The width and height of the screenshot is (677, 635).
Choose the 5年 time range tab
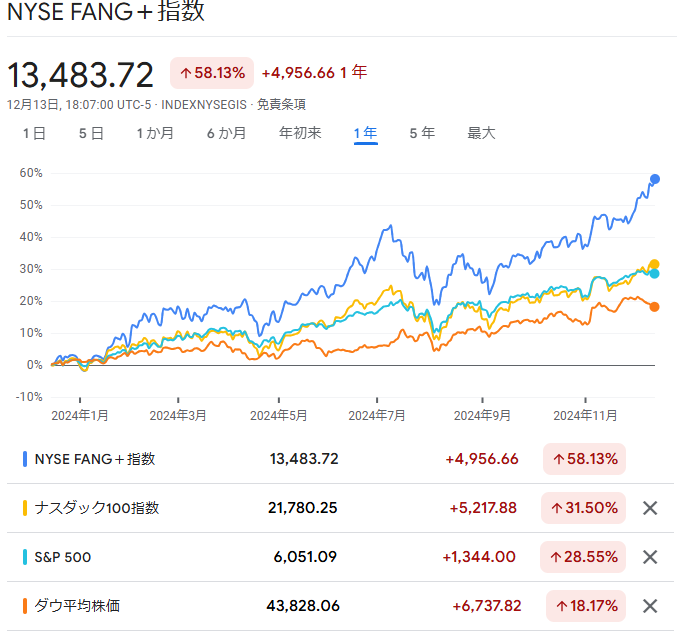pos(422,133)
